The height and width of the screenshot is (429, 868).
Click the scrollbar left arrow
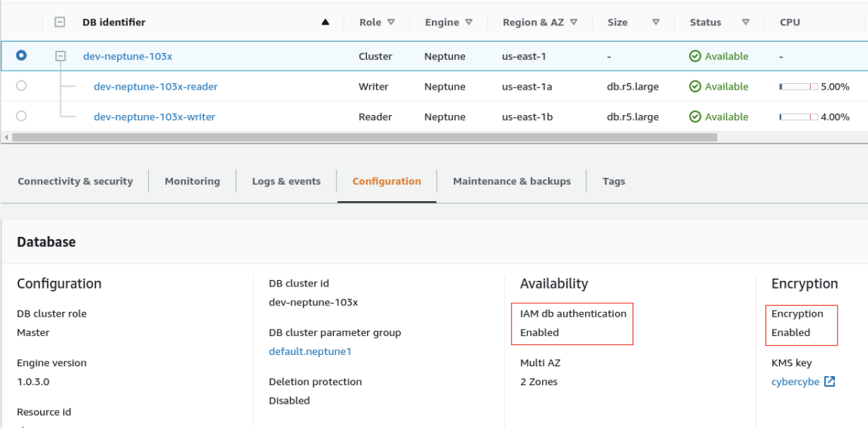click(6, 137)
